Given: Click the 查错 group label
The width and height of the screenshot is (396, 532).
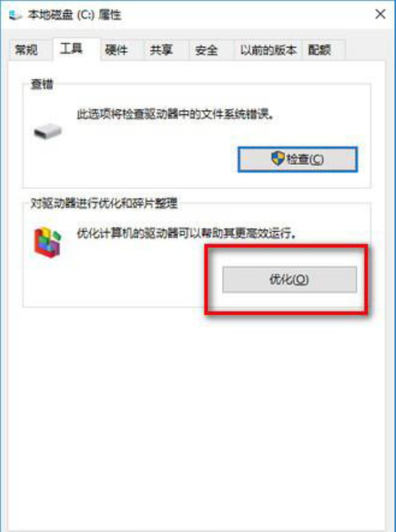Looking at the screenshot, I should 42,84.
